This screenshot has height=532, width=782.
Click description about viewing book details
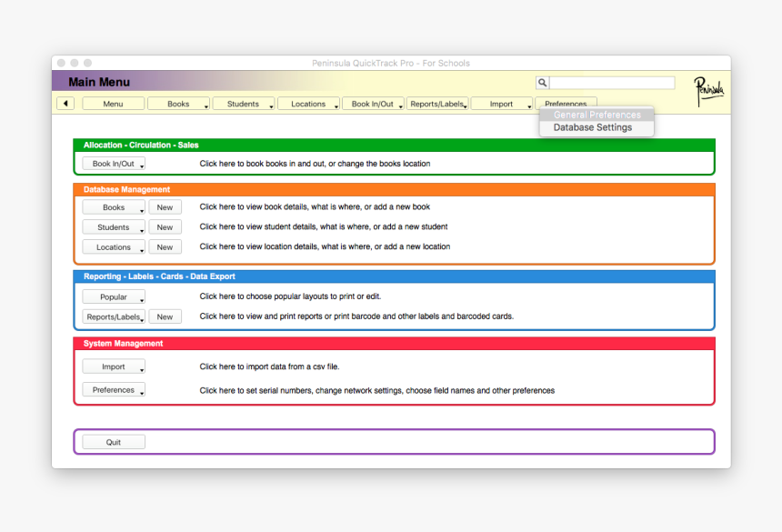point(315,206)
